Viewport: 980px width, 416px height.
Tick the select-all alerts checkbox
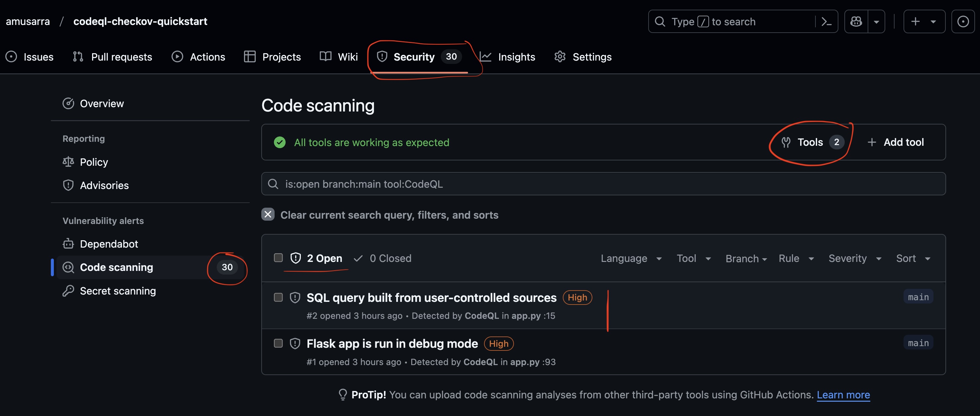pyautogui.click(x=279, y=258)
